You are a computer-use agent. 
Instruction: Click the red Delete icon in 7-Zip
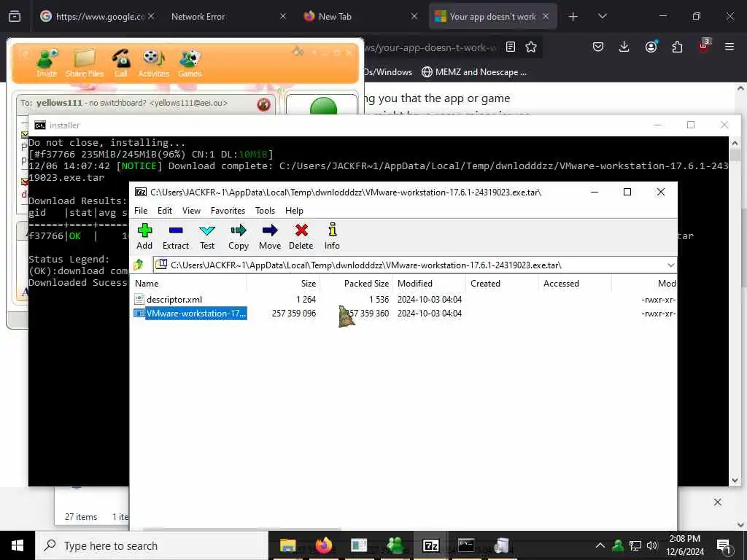coord(301,236)
